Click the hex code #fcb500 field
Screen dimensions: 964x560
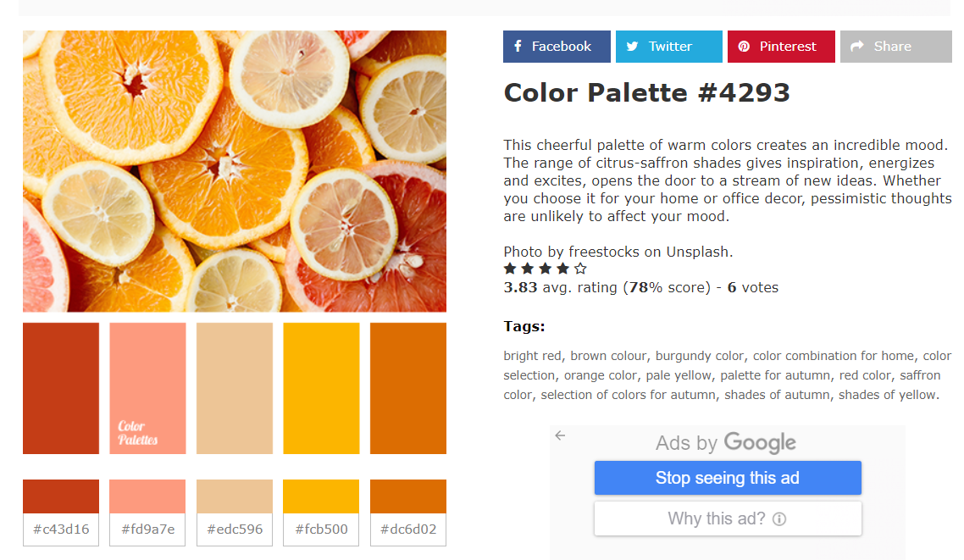click(x=321, y=530)
